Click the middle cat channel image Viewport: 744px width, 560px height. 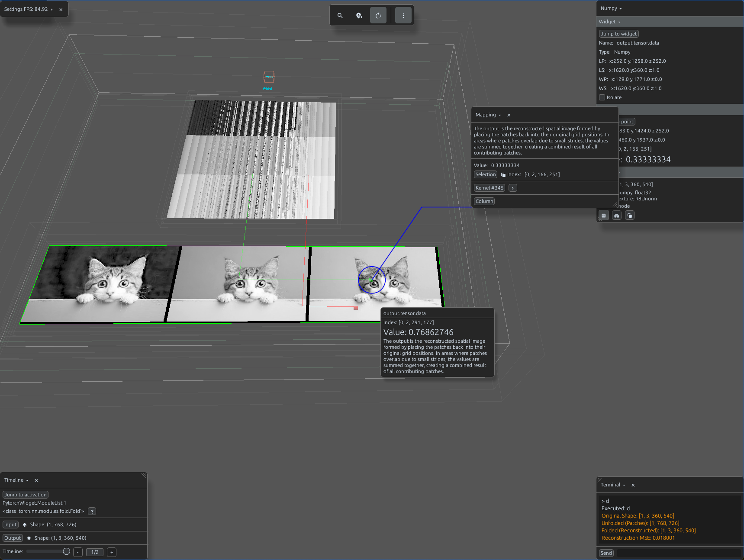[238, 283]
